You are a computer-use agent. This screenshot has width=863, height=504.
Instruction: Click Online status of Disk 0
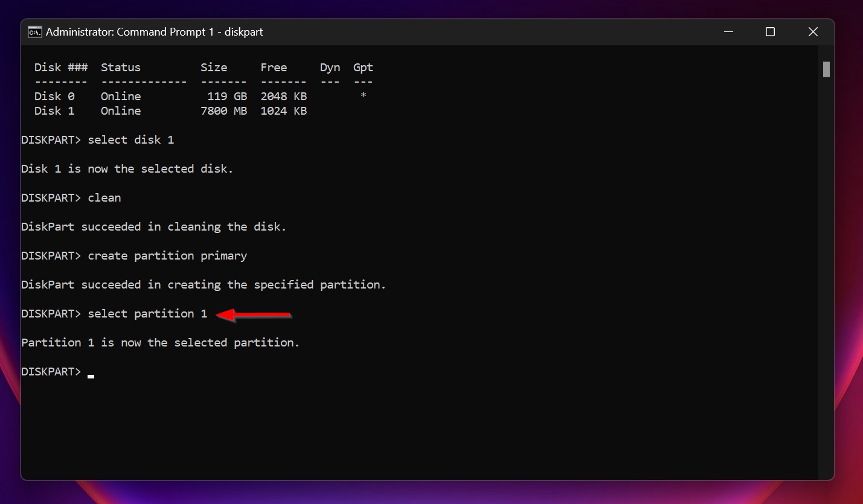coord(121,97)
